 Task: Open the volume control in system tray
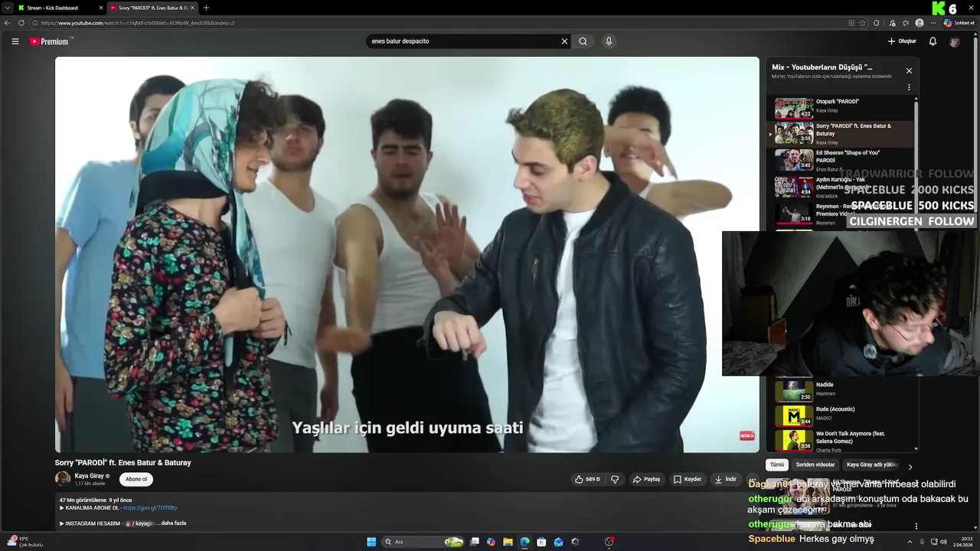(943, 542)
